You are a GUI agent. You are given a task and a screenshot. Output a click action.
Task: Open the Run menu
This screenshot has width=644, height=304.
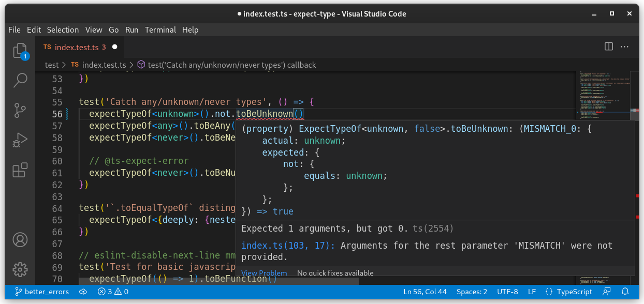click(132, 30)
